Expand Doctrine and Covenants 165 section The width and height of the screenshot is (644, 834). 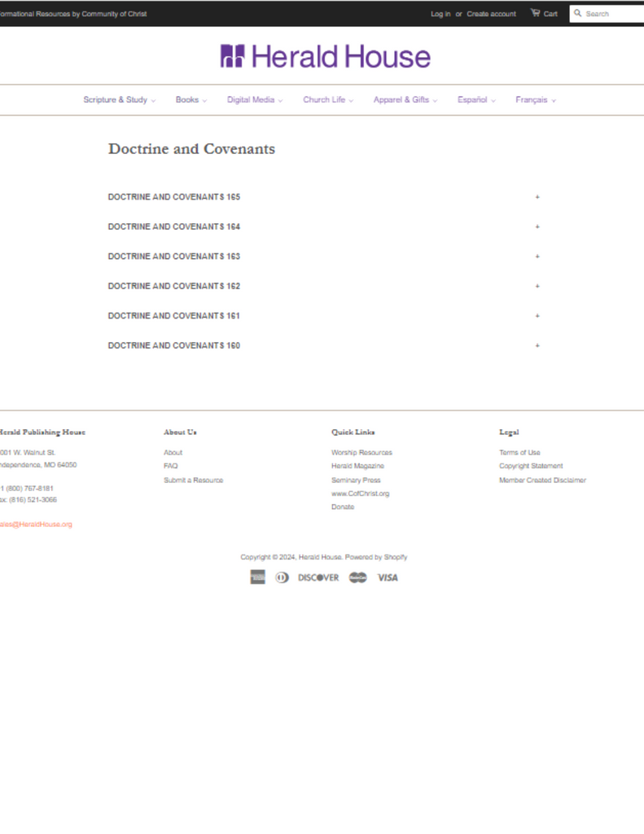174,197
